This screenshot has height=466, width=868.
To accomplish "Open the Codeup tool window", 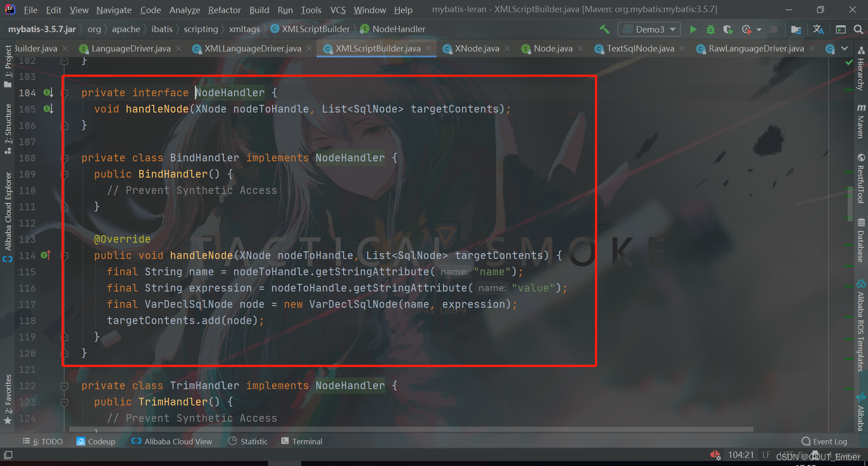I will [96, 442].
